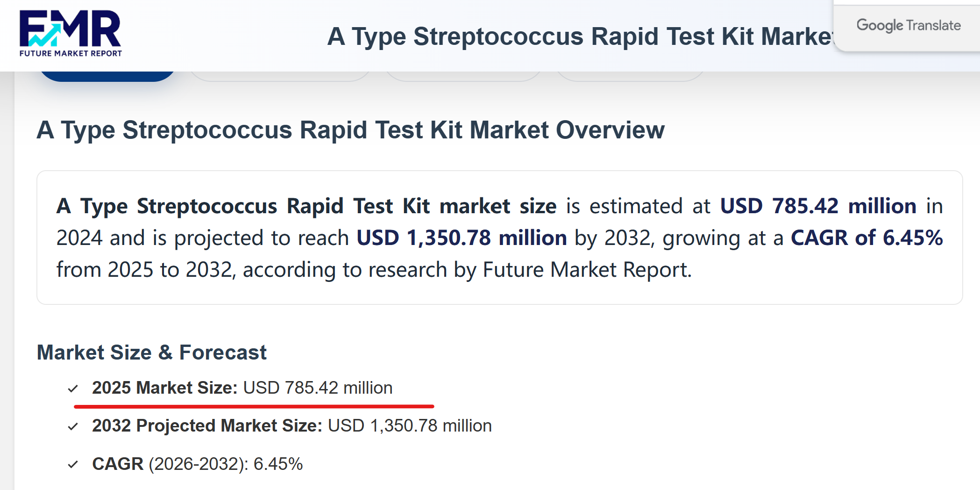980x490 pixels.
Task: Select the dark blue active pill tab
Action: (x=107, y=75)
